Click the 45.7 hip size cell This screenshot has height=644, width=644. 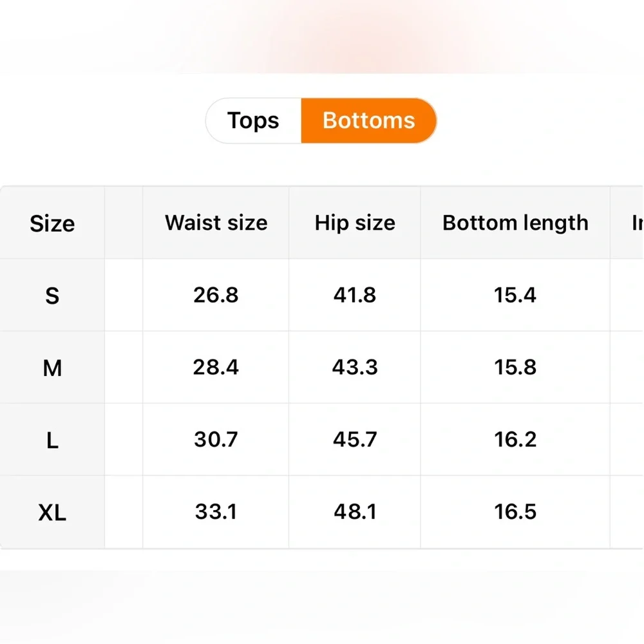[x=355, y=439]
